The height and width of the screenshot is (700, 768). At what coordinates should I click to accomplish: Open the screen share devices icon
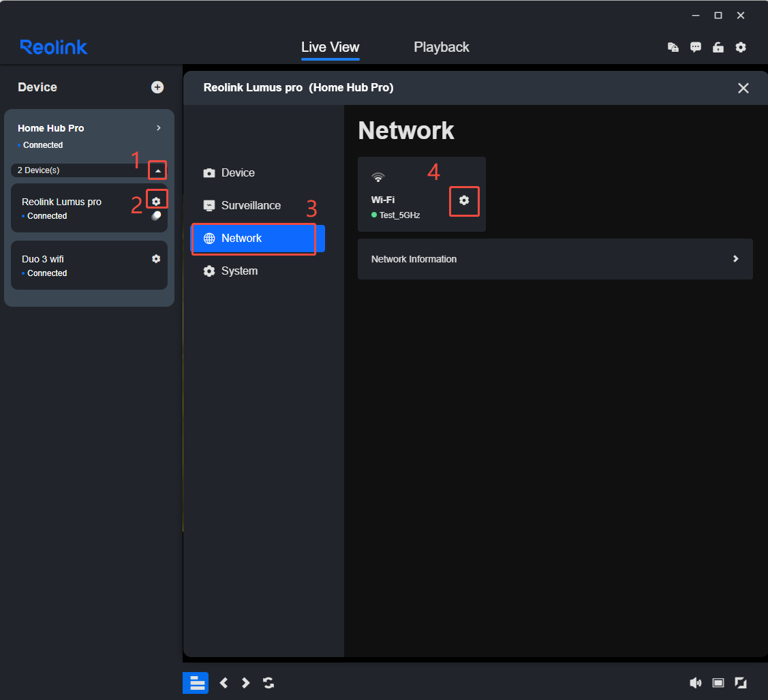pyautogui.click(x=673, y=47)
